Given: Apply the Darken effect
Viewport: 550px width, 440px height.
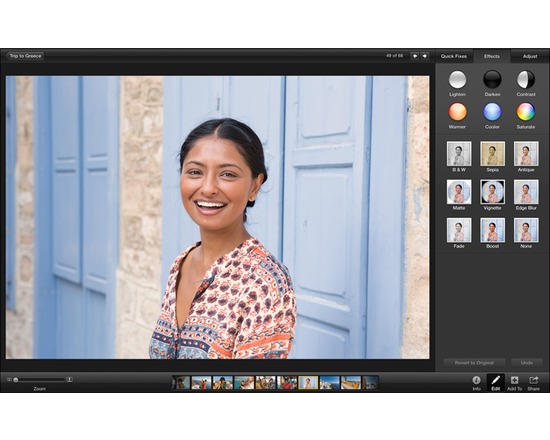Looking at the screenshot, I should [492, 79].
